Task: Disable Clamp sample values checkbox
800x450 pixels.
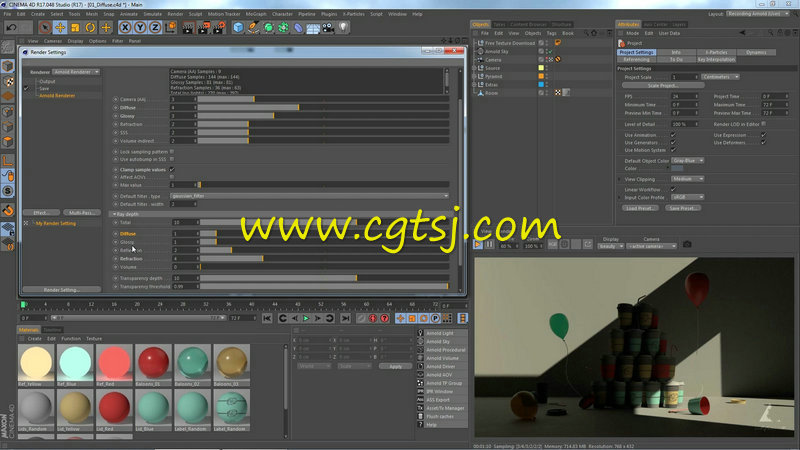Action: point(172,169)
